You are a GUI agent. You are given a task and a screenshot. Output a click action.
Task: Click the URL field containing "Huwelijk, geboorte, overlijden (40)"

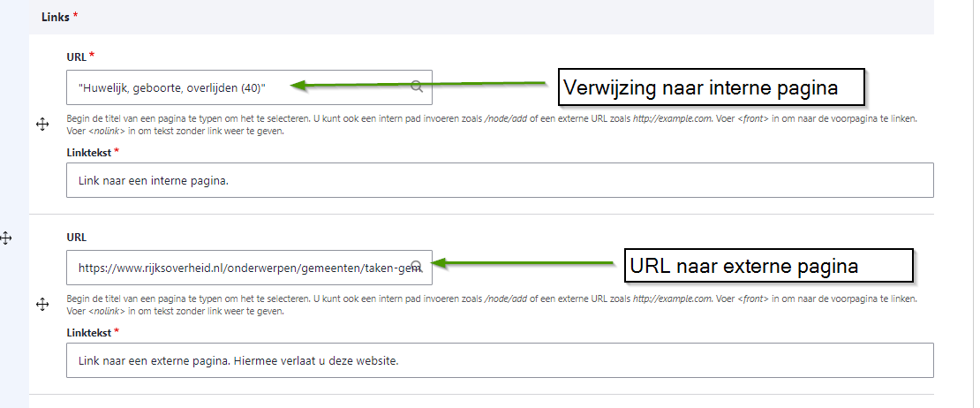[238, 87]
